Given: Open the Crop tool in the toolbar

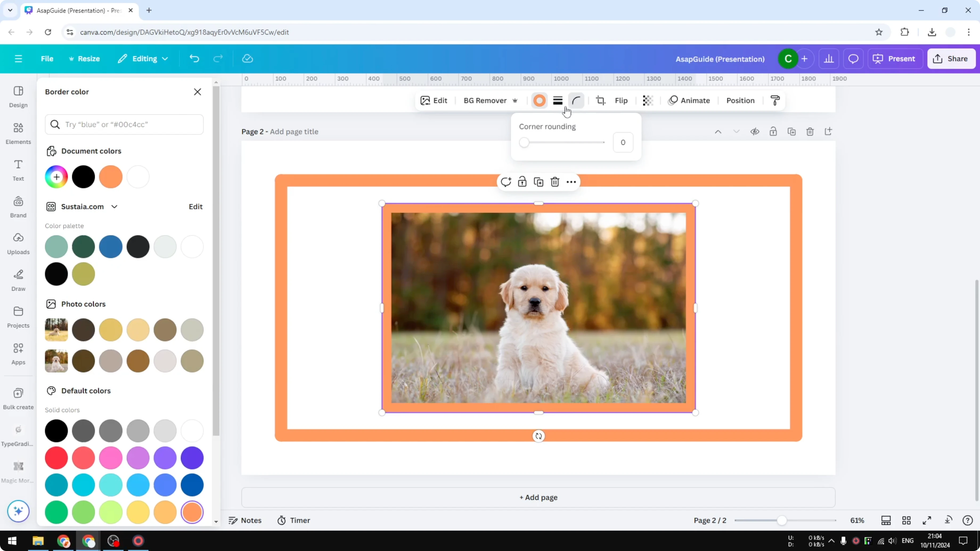Looking at the screenshot, I should pyautogui.click(x=600, y=100).
